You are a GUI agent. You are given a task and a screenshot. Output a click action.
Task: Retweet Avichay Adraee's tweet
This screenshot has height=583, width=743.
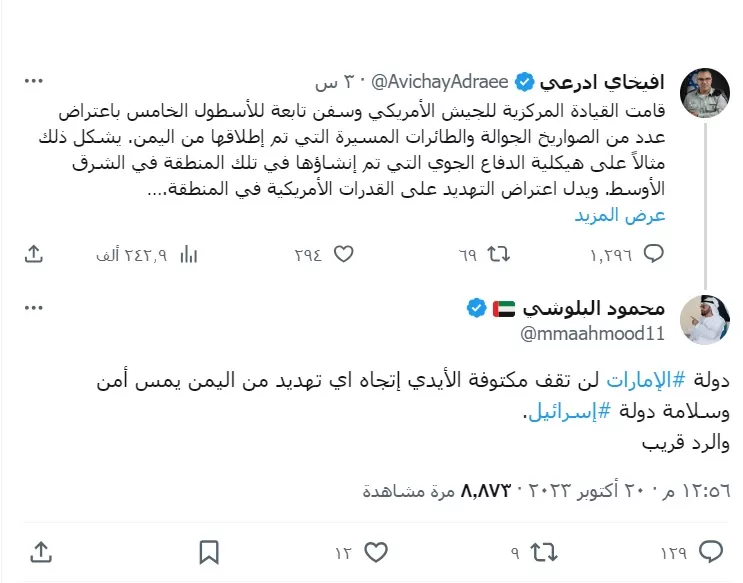pyautogui.click(x=497, y=255)
